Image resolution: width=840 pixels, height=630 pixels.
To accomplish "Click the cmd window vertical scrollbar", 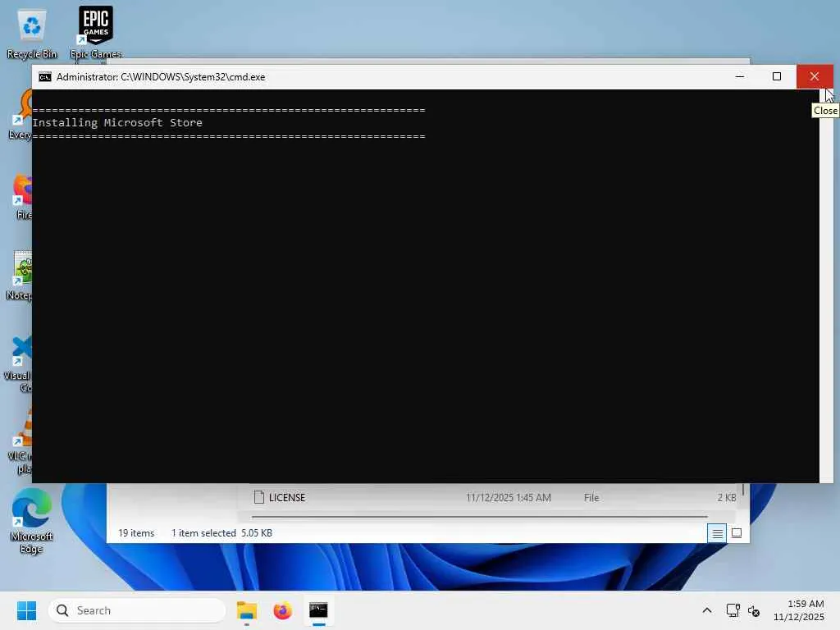I will tap(826, 285).
